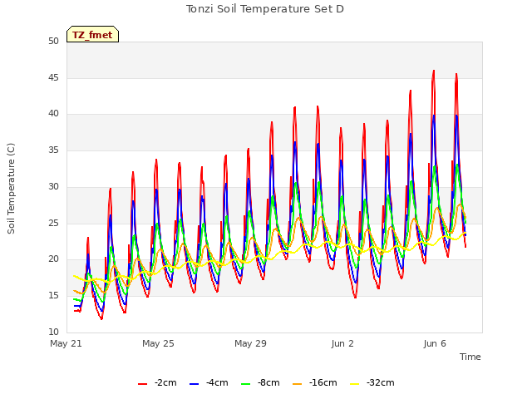Click the May 25 x-axis tick label
The image size is (532, 399).
[x=158, y=343]
